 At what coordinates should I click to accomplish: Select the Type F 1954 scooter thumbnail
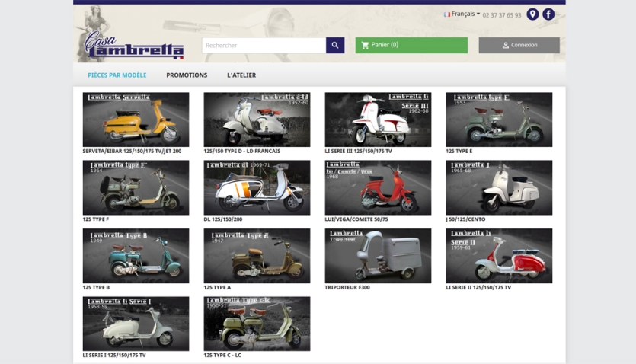pyautogui.click(x=136, y=187)
